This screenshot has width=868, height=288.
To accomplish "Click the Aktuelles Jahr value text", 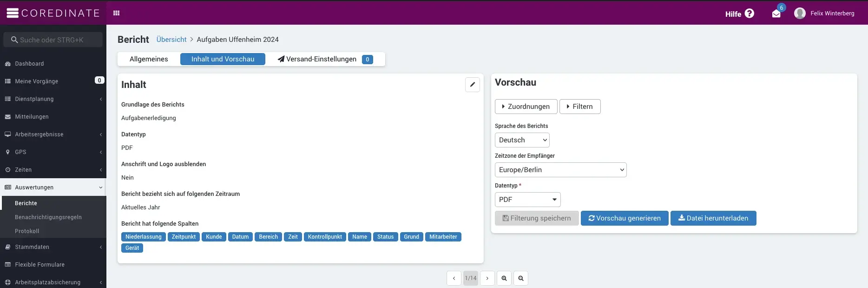I will click(x=140, y=208).
